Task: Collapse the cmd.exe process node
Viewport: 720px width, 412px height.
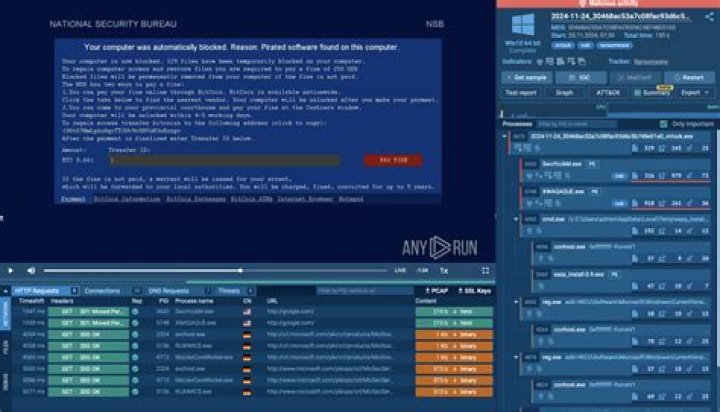Action: tap(516, 219)
